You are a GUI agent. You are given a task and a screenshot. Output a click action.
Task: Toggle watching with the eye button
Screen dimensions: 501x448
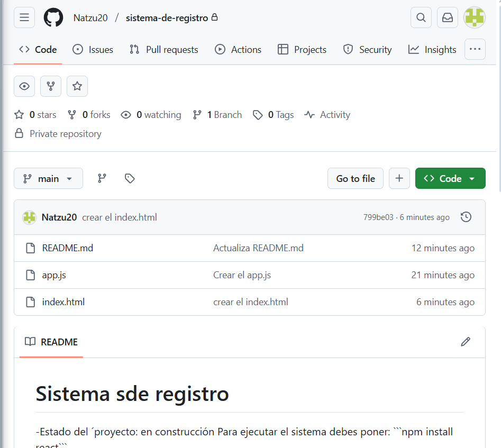(24, 86)
